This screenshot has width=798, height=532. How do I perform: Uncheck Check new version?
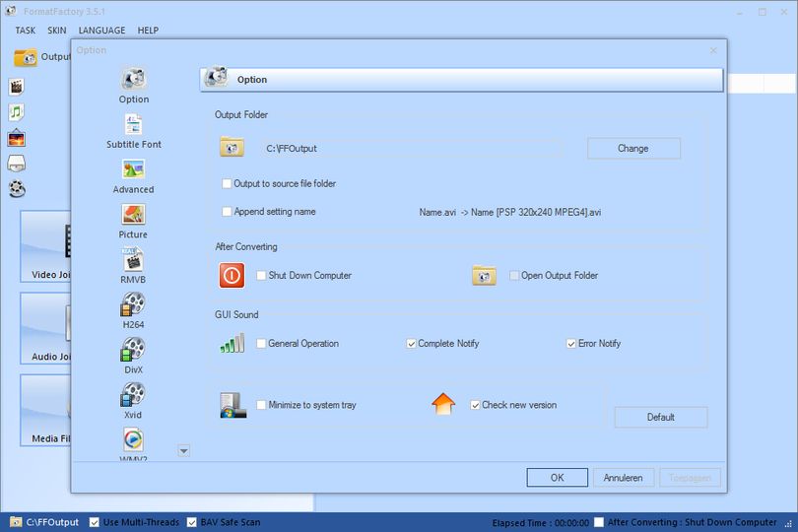coord(475,405)
